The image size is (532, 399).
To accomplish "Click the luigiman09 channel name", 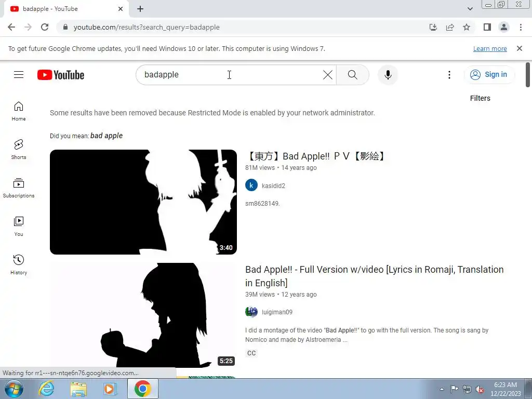I will (x=277, y=312).
